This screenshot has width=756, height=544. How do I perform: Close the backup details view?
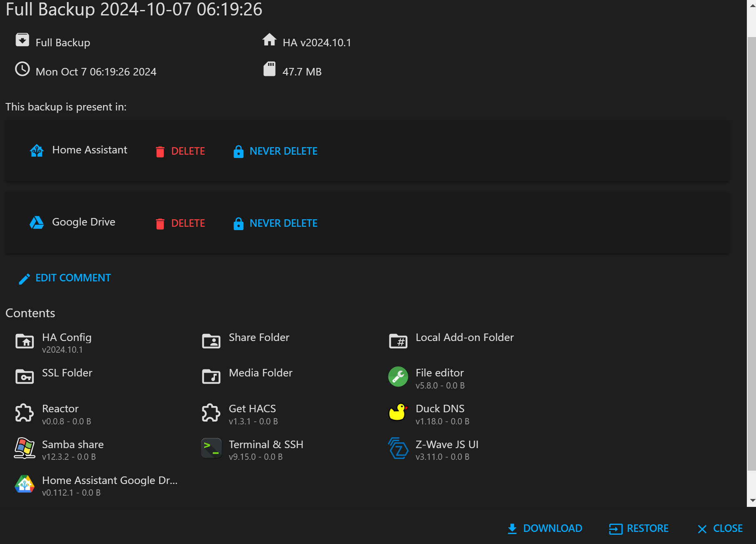click(719, 528)
